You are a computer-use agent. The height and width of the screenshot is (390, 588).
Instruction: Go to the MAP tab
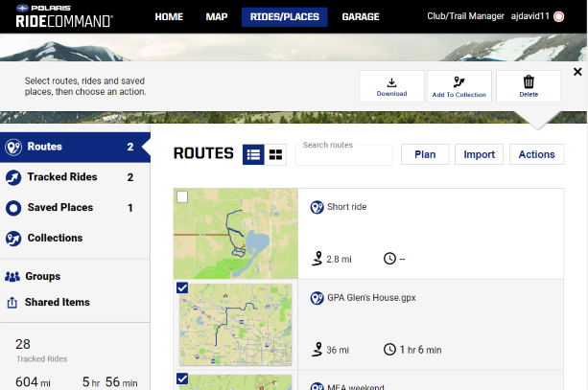pyautogui.click(x=217, y=17)
